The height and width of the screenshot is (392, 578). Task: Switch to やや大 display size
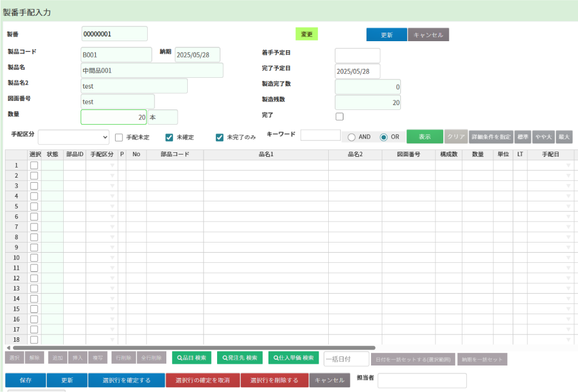[x=543, y=136]
